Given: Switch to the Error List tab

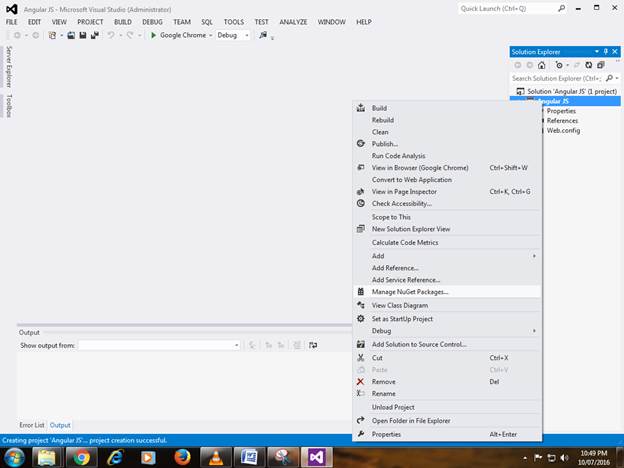Looking at the screenshot, I should pyautogui.click(x=32, y=425).
